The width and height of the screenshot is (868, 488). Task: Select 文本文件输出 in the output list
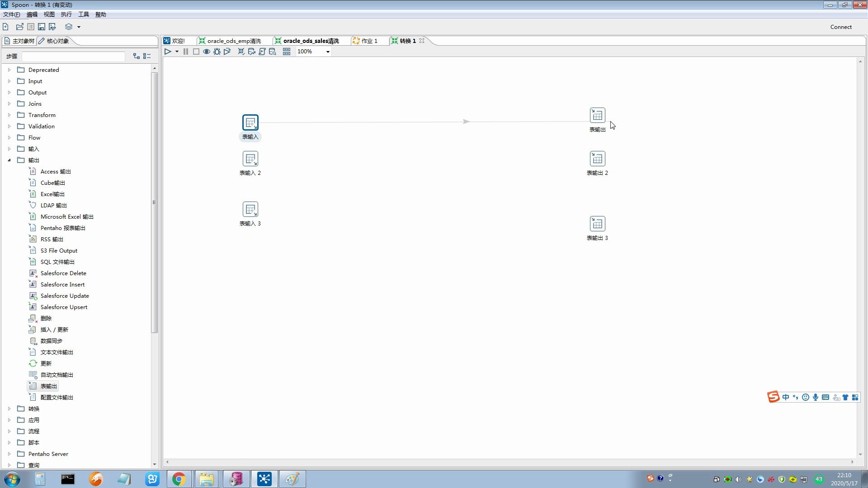coord(57,352)
